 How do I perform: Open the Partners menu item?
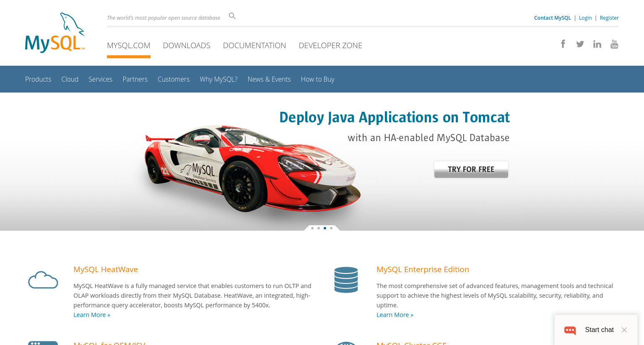(x=135, y=79)
